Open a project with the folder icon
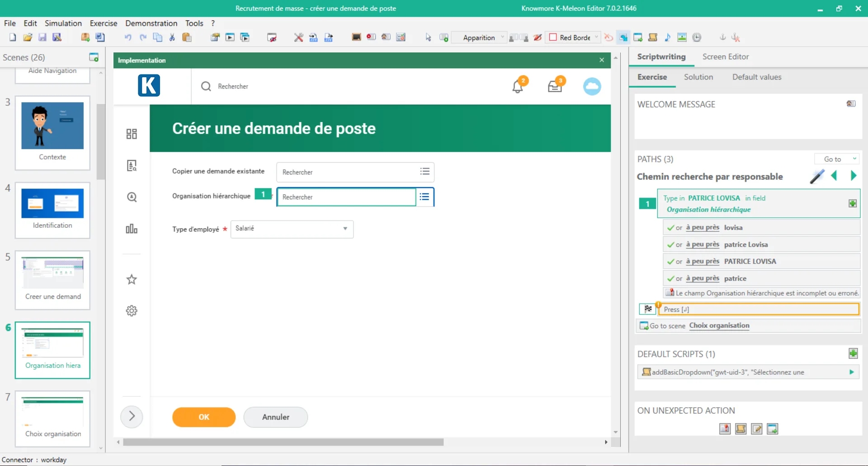Screen dimensions: 868x466 pyautogui.click(x=28, y=38)
